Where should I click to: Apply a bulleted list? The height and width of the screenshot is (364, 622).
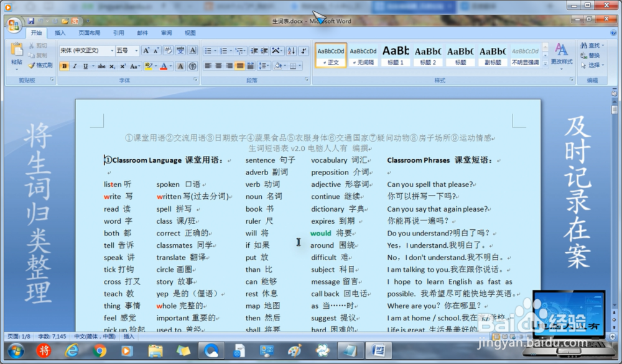pyautogui.click(x=208, y=51)
